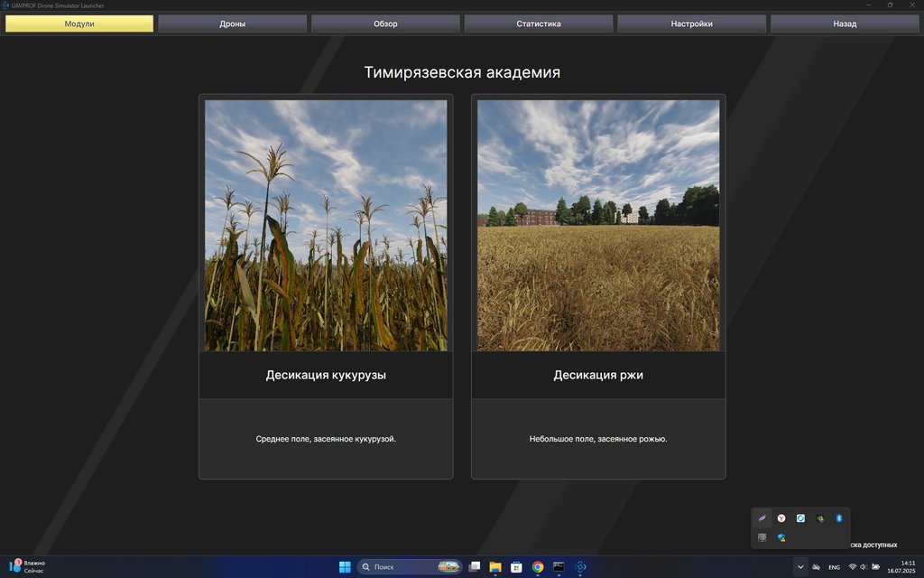The image size is (924, 578).
Task: Click the Windows Start button
Action: pos(345,567)
